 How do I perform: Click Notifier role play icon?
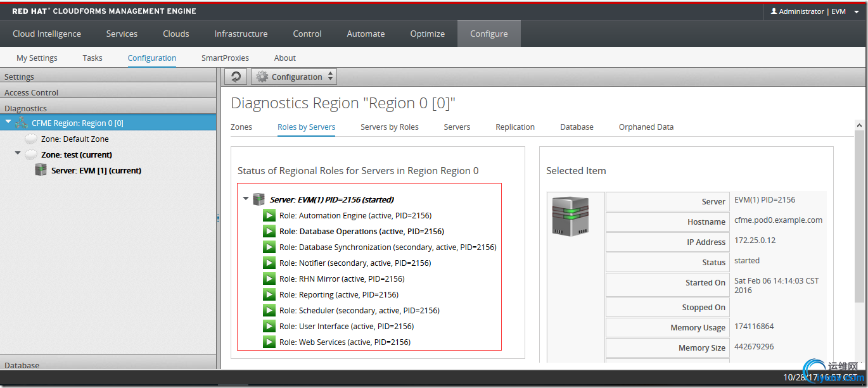click(x=269, y=263)
